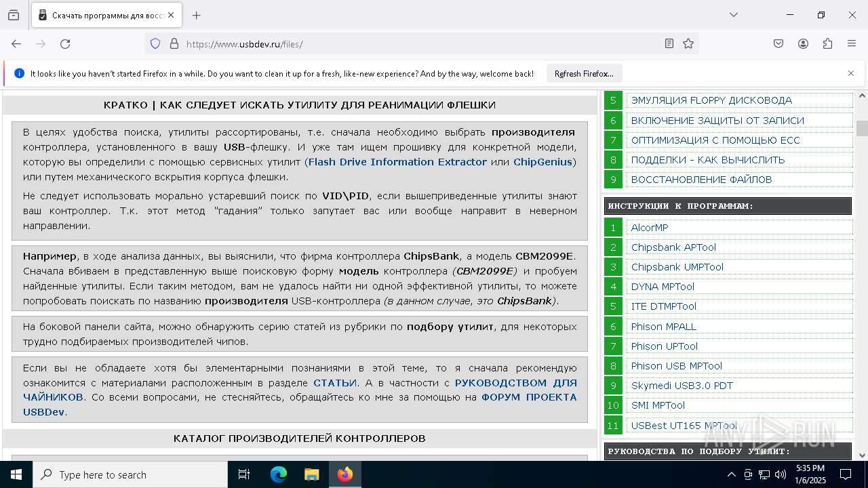Click ИНСТРУКЦИИ К ПРОГРАММАМ header

[x=728, y=206]
